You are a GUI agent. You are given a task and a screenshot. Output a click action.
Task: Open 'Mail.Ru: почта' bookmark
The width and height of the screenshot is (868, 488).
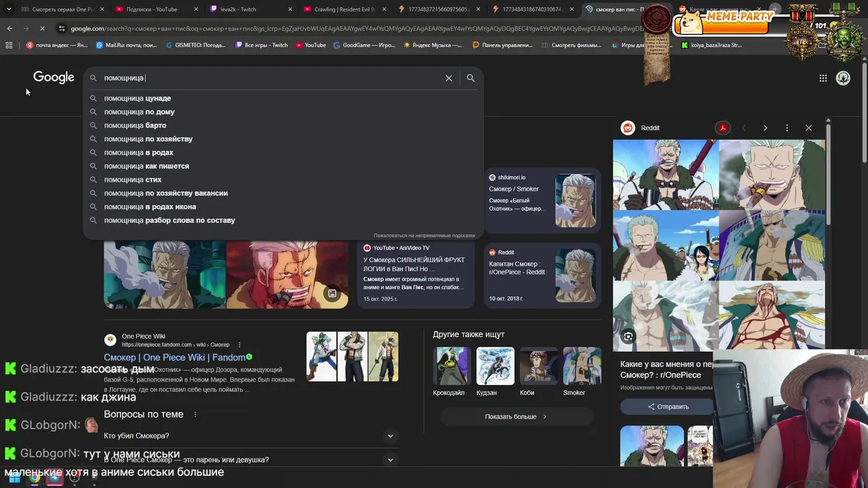pos(127,45)
